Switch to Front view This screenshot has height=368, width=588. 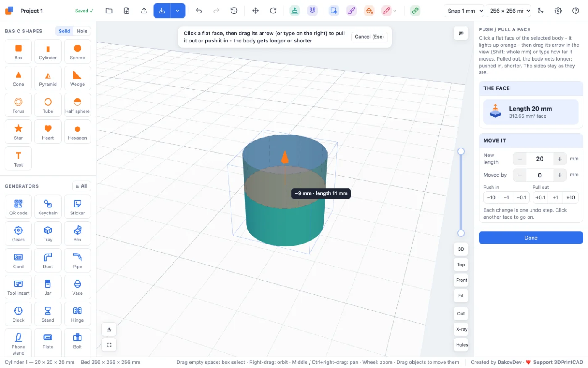(x=461, y=280)
